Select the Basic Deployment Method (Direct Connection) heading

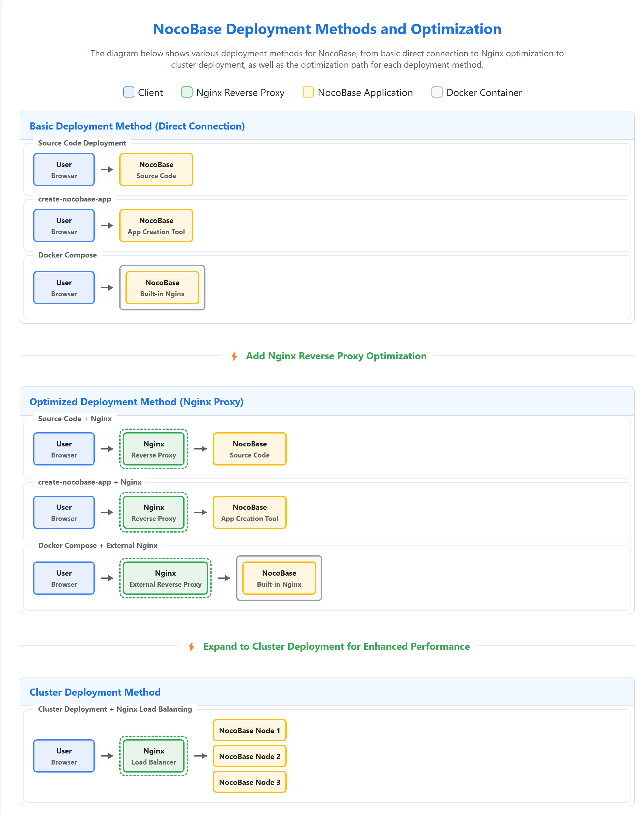[137, 126]
